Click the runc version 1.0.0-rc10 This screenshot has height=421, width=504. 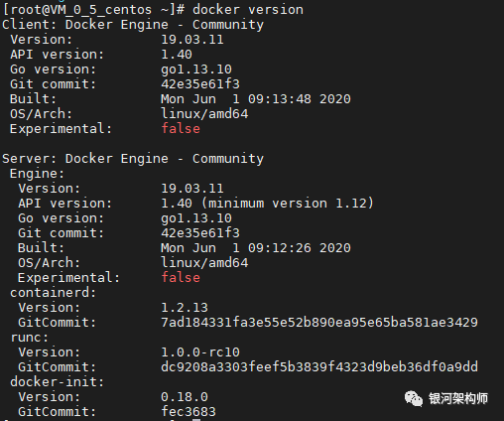200,352
